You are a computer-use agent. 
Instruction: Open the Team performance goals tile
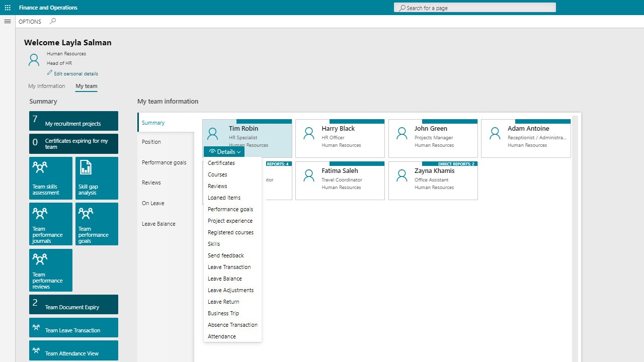[97, 224]
